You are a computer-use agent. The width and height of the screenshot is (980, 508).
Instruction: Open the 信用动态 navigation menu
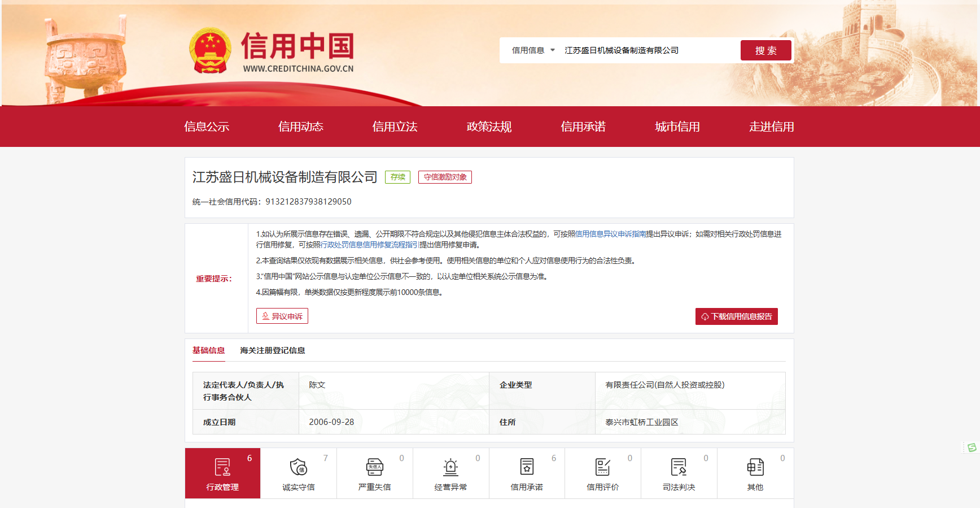pos(301,127)
